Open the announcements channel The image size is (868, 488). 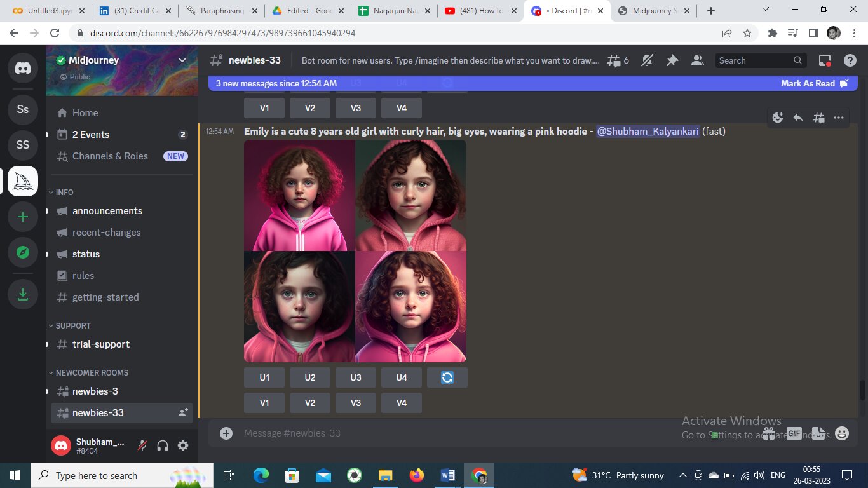107,211
